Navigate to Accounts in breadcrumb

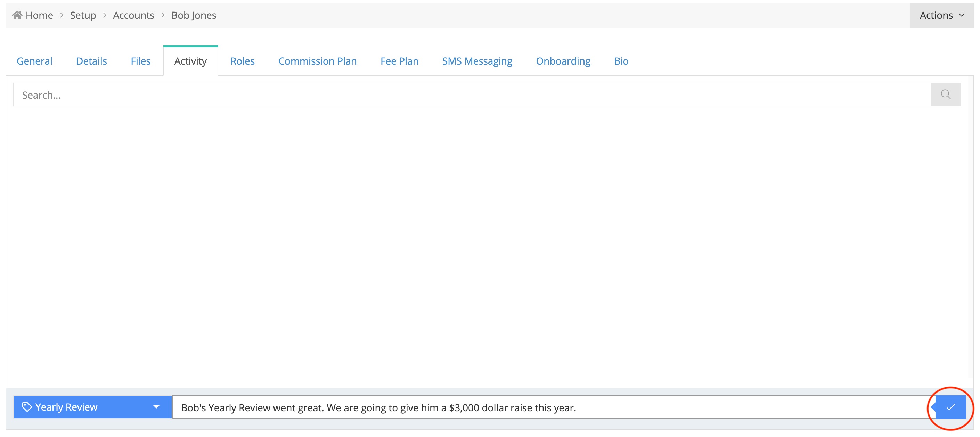[133, 15]
